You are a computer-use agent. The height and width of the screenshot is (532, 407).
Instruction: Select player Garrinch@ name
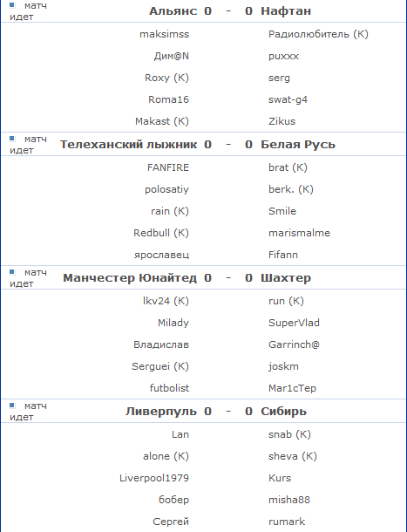[x=294, y=344]
